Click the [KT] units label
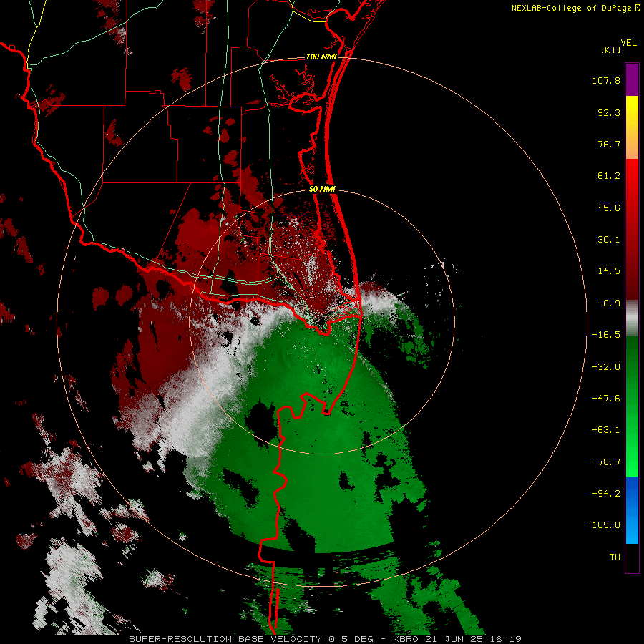This screenshot has width=644, height=644. click(x=611, y=49)
